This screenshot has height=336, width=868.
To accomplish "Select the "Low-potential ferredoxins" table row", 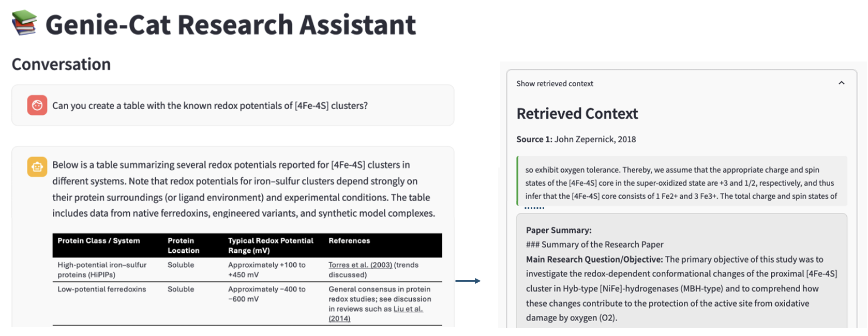I will [102, 289].
